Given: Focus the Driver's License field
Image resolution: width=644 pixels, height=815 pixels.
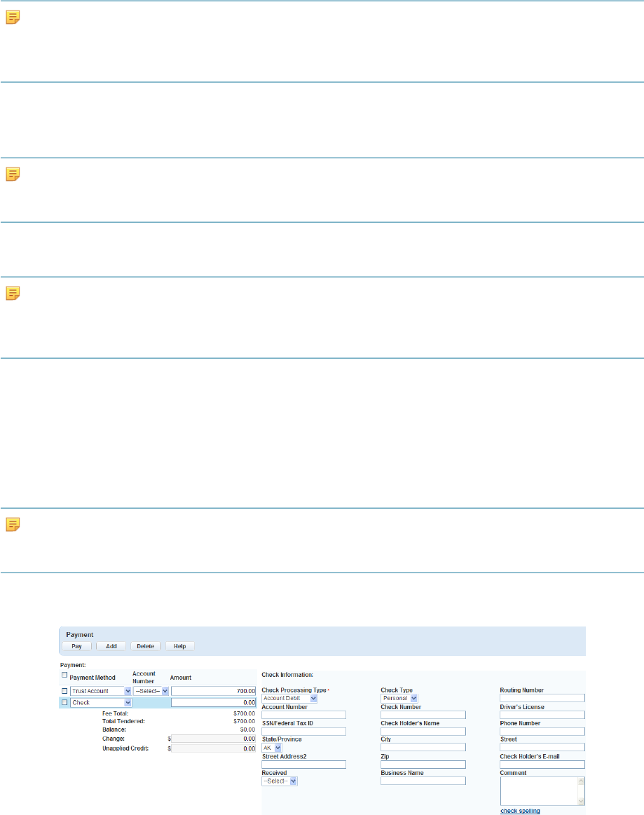Looking at the screenshot, I should [x=542, y=715].
